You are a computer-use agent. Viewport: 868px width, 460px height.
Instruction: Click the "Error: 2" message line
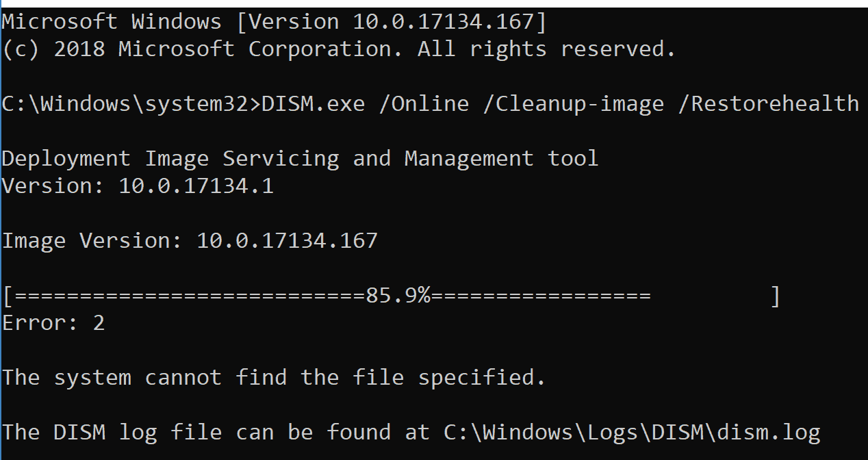point(53,323)
